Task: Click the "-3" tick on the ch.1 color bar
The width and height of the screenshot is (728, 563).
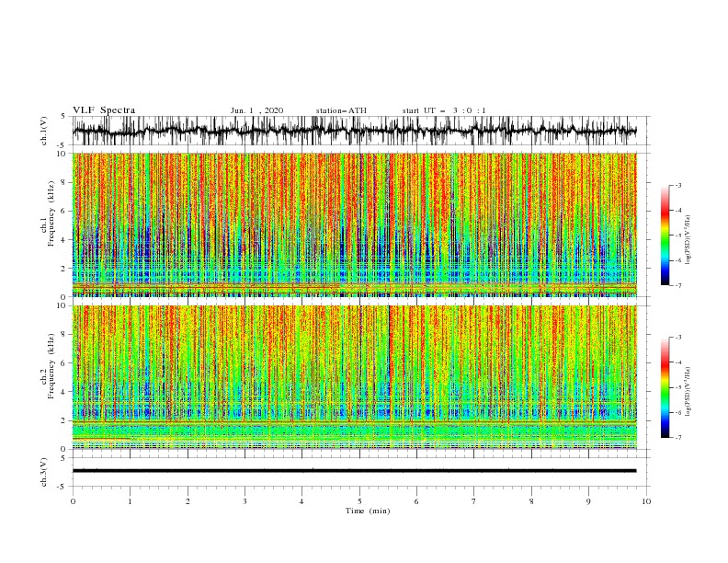Action: tap(677, 185)
